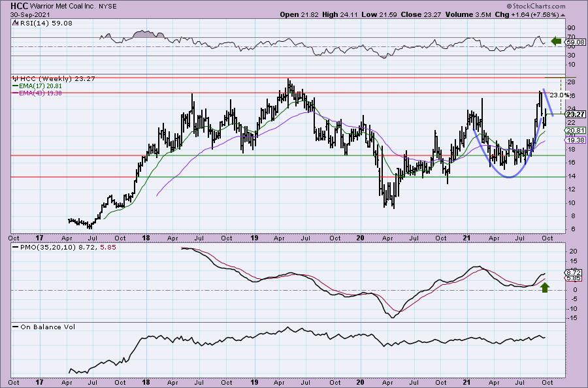Screen dimensions: 588x388
Task: Click the HCC (Weekly) 23.27 legend label
Action: click(x=57, y=79)
